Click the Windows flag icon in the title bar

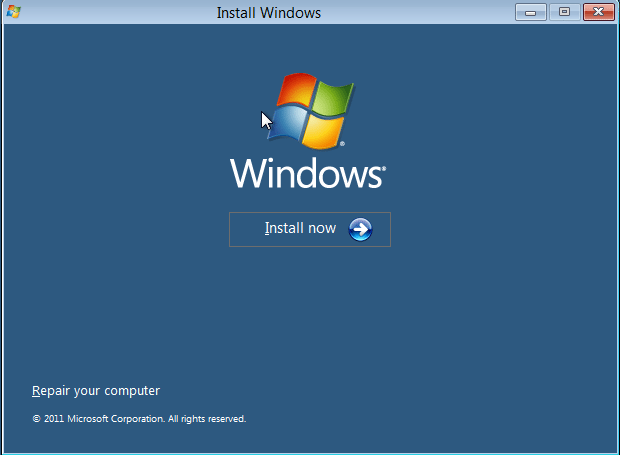coord(13,12)
